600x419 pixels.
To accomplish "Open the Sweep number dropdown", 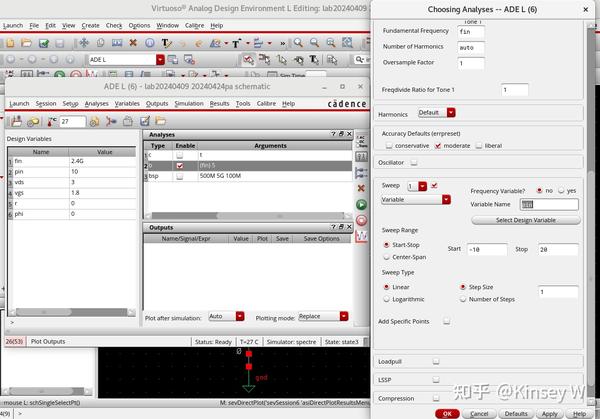I will click(422, 186).
